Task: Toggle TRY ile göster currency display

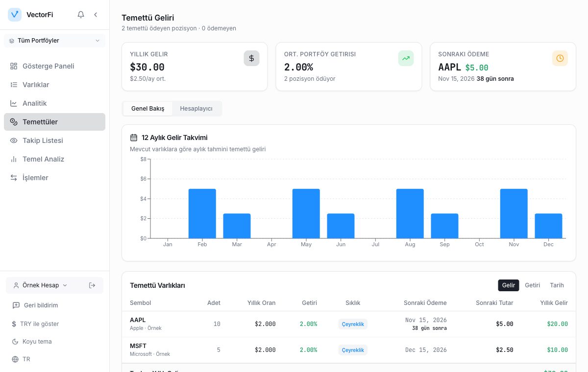Action: tap(54, 324)
